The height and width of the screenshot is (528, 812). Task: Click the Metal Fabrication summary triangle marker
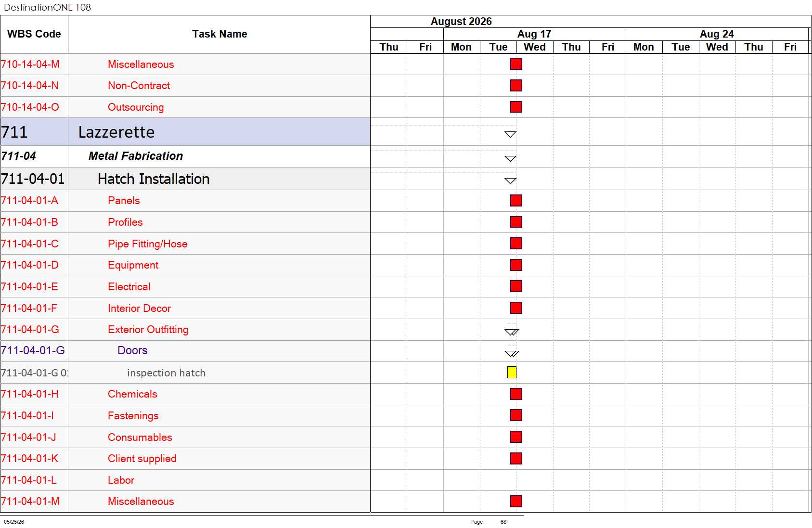point(510,159)
